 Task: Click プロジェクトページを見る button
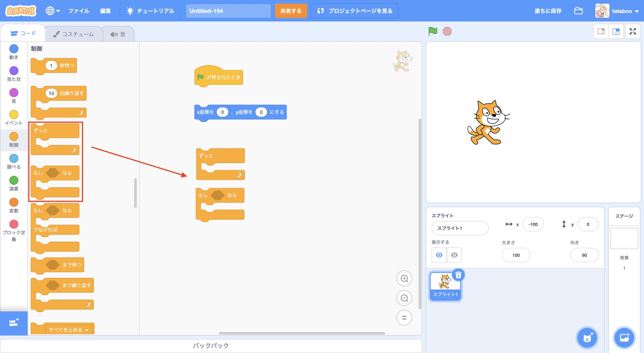354,11
